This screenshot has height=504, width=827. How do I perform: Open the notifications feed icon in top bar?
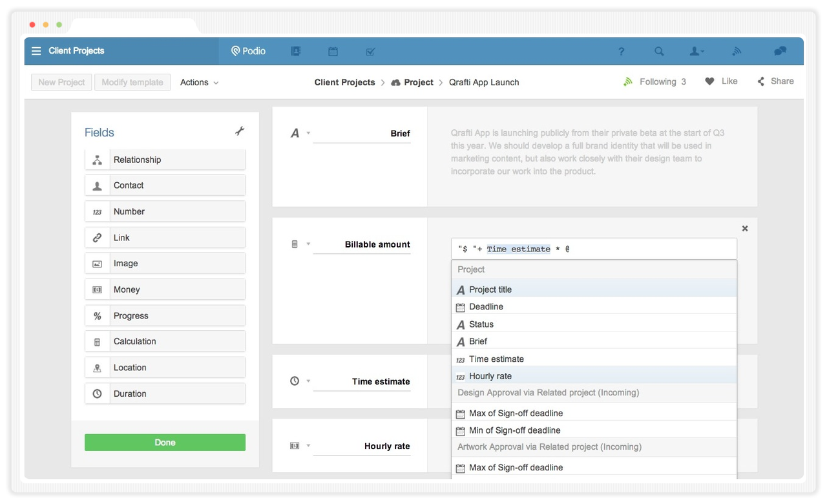click(x=737, y=51)
